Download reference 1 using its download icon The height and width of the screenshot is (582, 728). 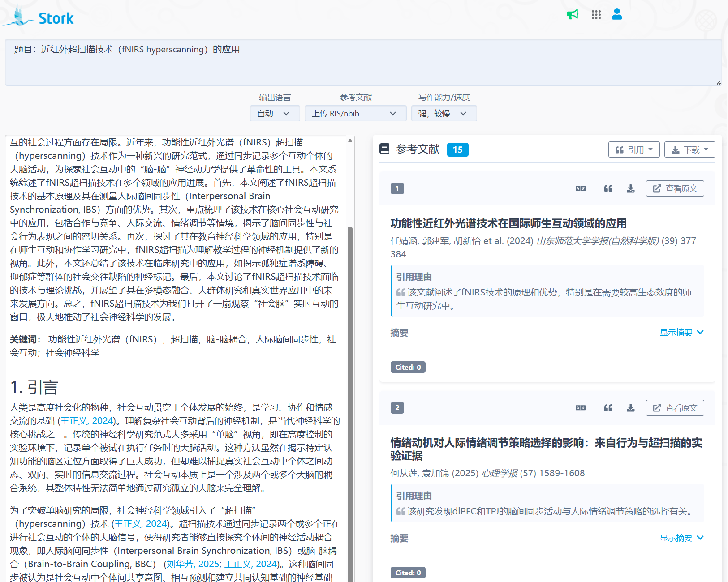click(630, 188)
